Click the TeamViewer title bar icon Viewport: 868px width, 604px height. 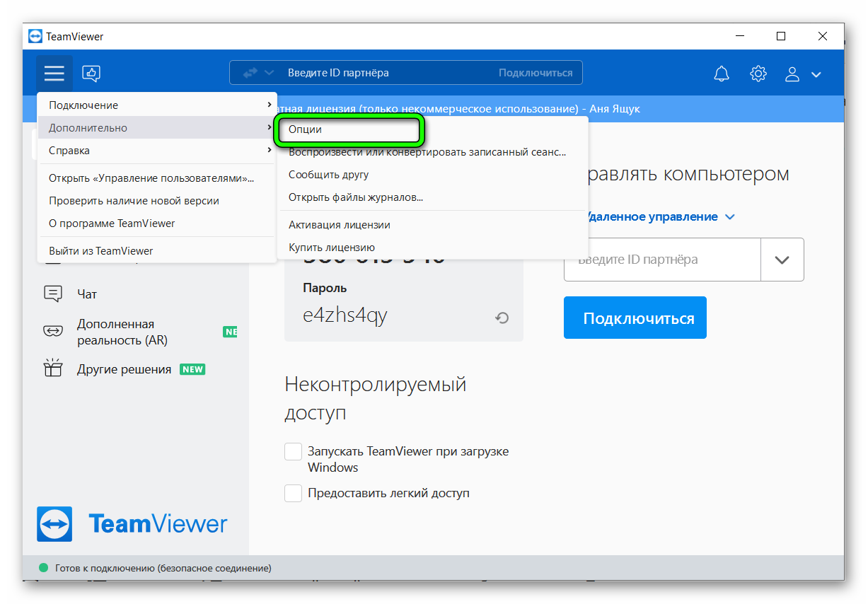point(35,36)
